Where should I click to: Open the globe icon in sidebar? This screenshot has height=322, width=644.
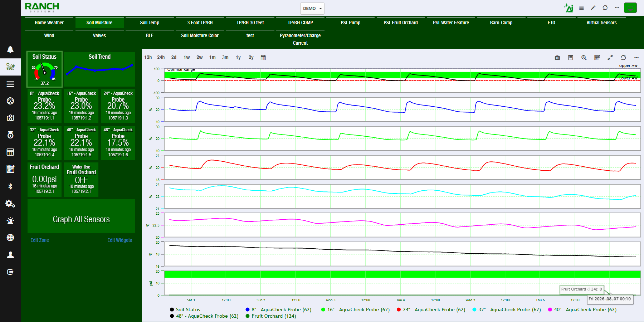tap(10, 238)
